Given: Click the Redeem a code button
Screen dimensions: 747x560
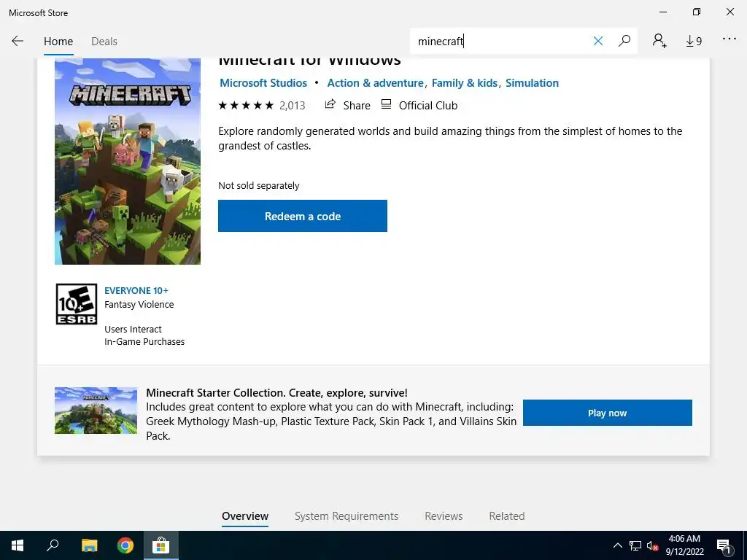Looking at the screenshot, I should (x=303, y=216).
